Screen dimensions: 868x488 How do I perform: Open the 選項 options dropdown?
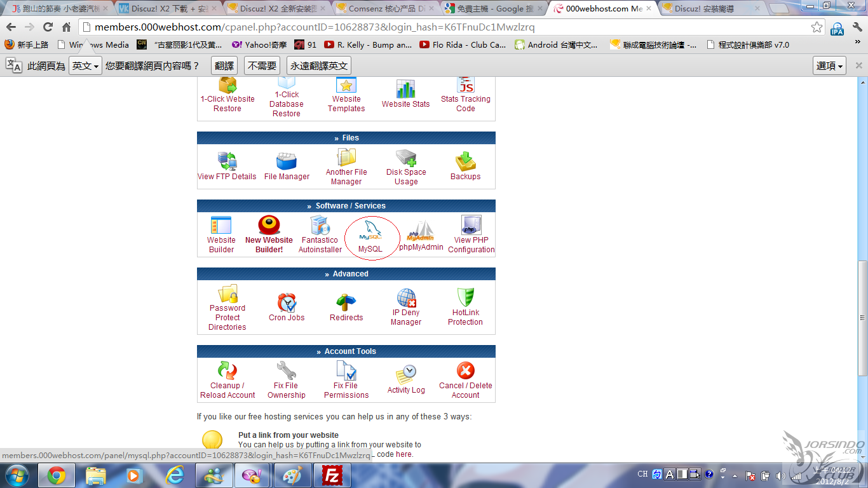tap(829, 66)
